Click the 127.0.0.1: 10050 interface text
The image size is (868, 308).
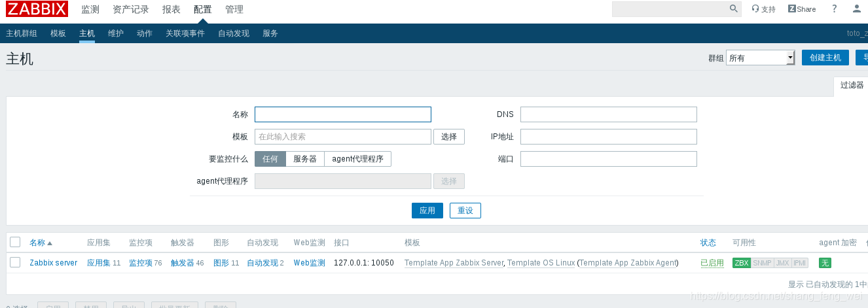364,263
